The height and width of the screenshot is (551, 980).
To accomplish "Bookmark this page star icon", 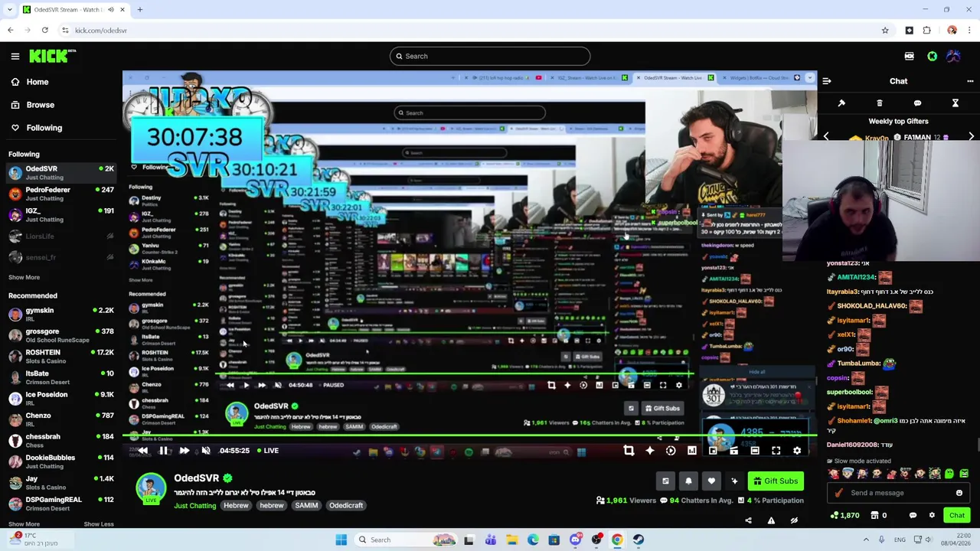I will pyautogui.click(x=885, y=31).
